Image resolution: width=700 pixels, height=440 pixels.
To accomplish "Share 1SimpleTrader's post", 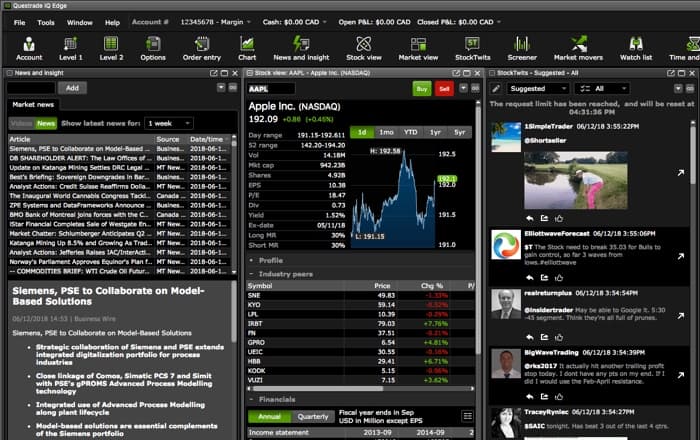I will click(x=544, y=218).
